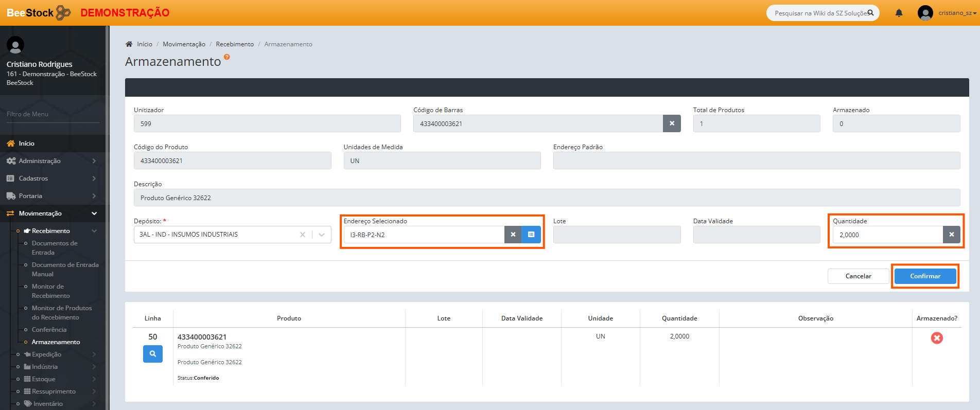The width and height of the screenshot is (980, 410).
Task: Click the notification bell icon
Action: [x=899, y=13]
